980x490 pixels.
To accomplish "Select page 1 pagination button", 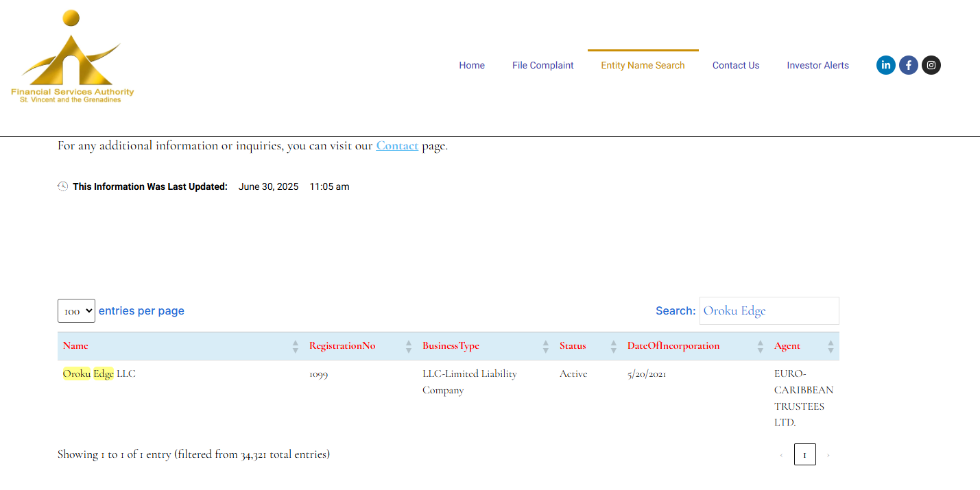I will [805, 454].
